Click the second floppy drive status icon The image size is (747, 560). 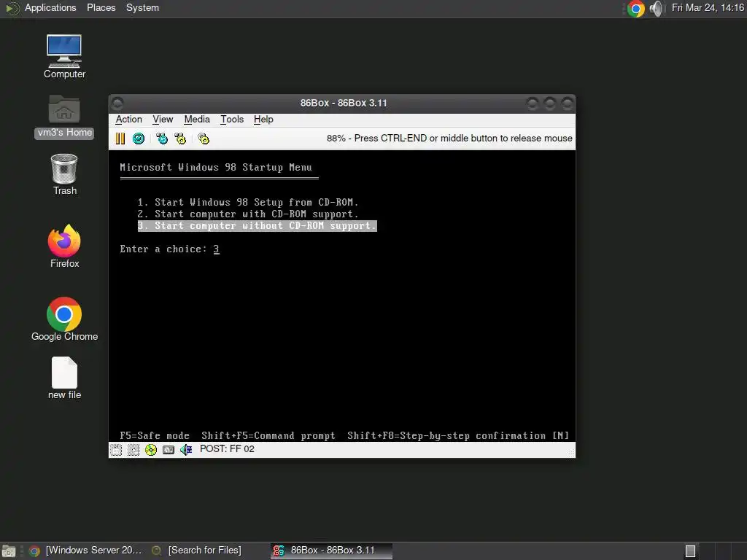tap(133, 449)
